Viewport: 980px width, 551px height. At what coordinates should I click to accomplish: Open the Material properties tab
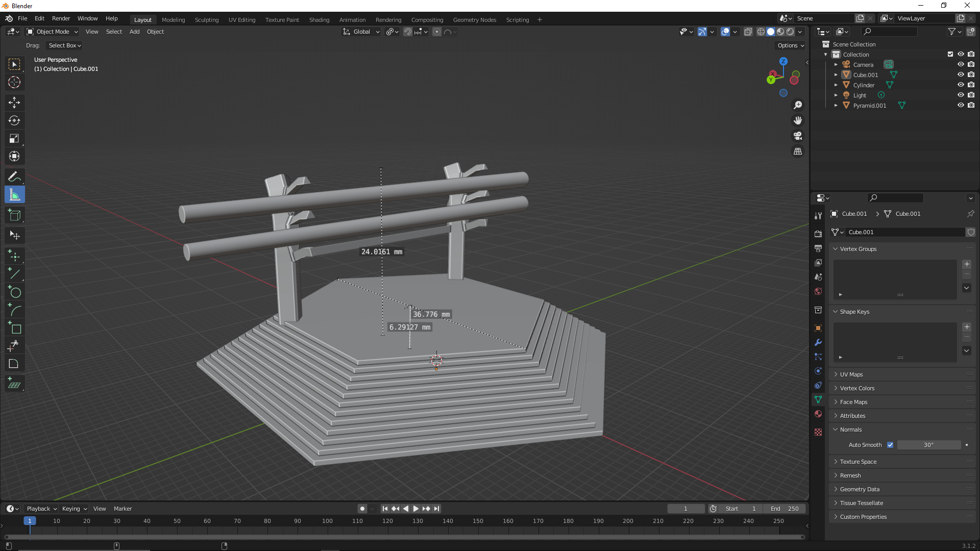818,414
